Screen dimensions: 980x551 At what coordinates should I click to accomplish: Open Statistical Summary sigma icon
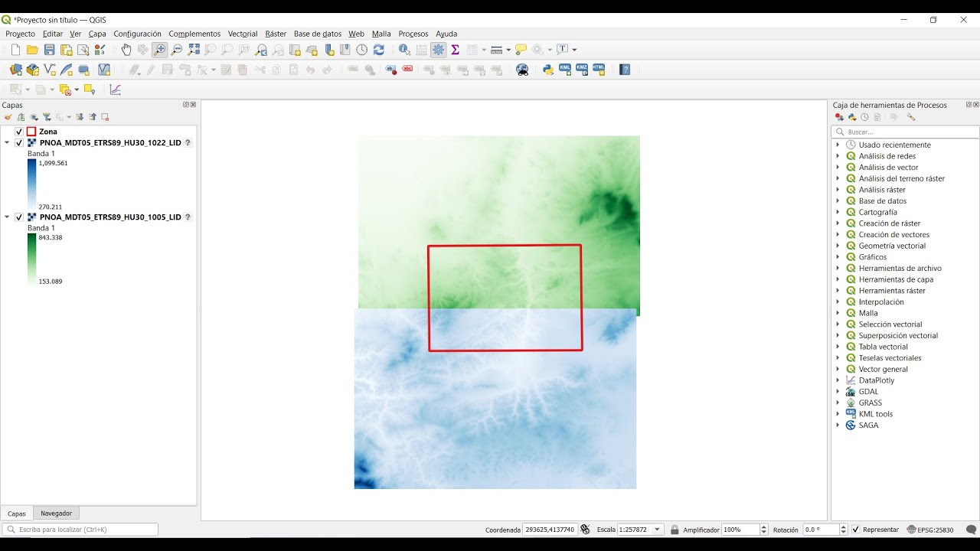coord(455,50)
